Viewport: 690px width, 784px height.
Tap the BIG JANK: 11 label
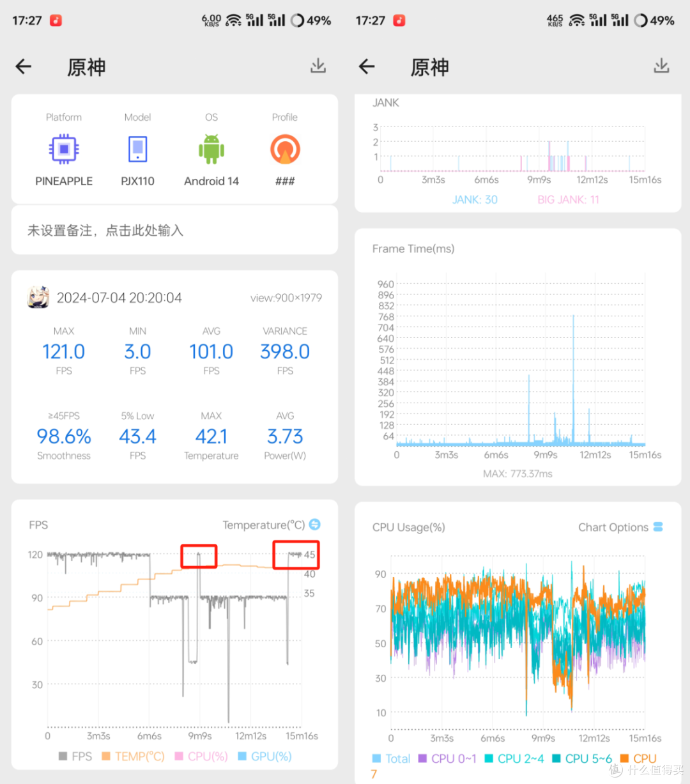(568, 199)
